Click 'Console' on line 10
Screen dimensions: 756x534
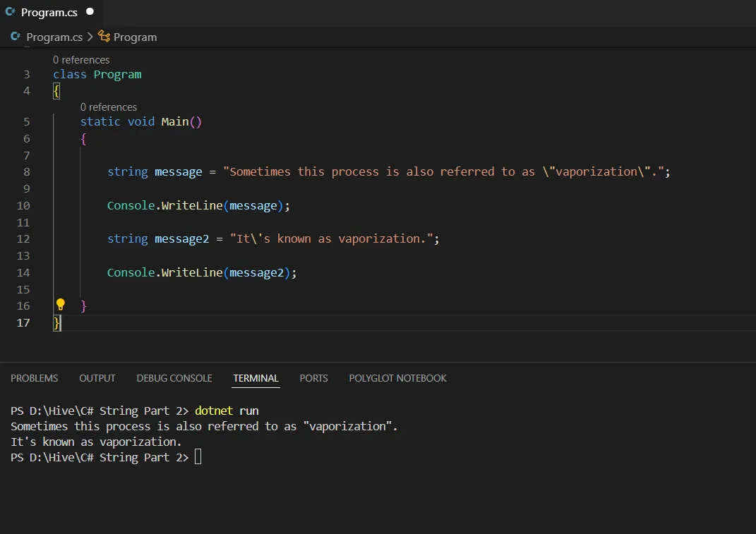pyautogui.click(x=131, y=206)
